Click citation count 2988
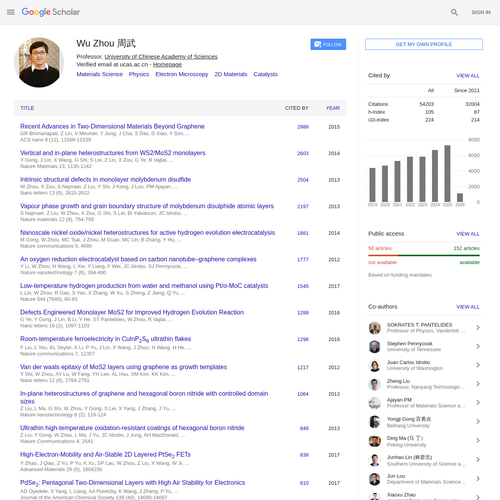The height and width of the screenshot is (500, 500). [x=303, y=127]
